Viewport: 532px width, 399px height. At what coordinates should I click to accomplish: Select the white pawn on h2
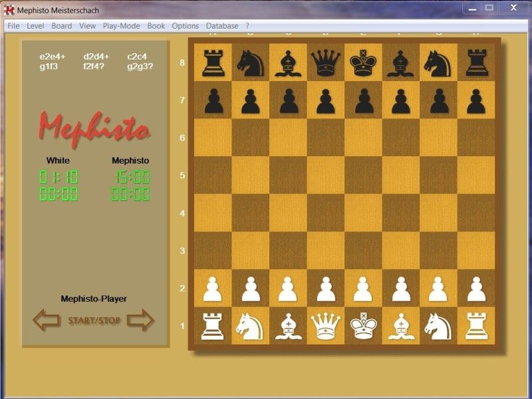coord(476,289)
